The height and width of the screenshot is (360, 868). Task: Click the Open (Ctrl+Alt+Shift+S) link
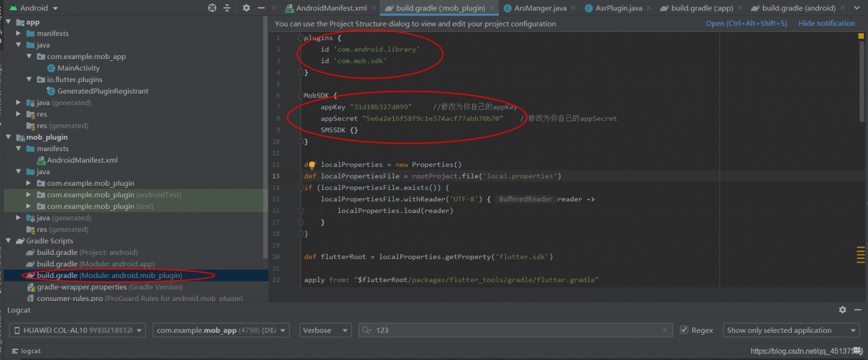746,23
